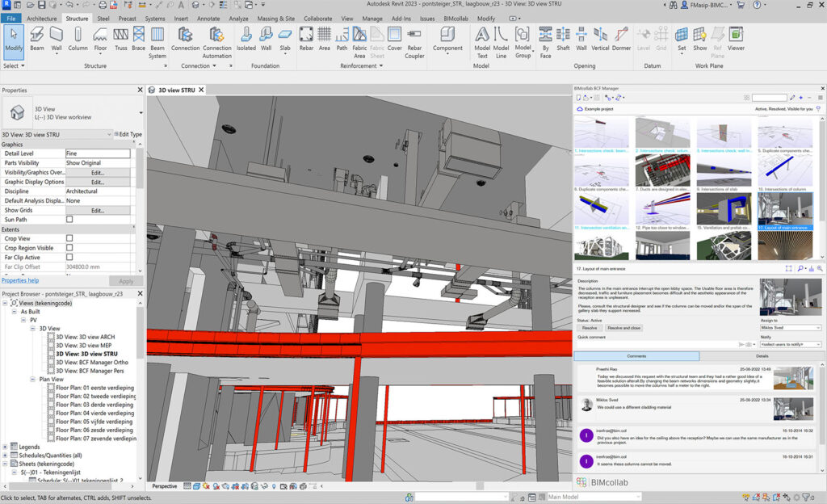The image size is (827, 504).
Task: Click the Edit Type button
Action: tap(128, 134)
